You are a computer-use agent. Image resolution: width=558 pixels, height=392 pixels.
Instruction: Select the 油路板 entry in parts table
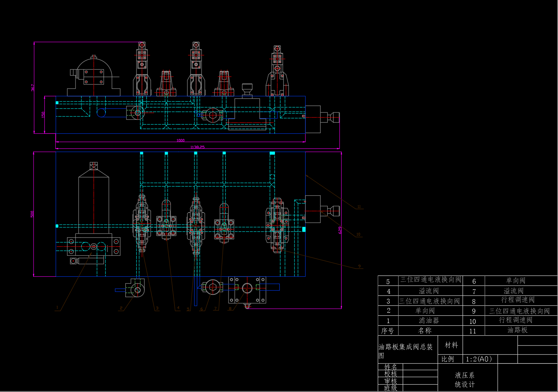[517, 330]
